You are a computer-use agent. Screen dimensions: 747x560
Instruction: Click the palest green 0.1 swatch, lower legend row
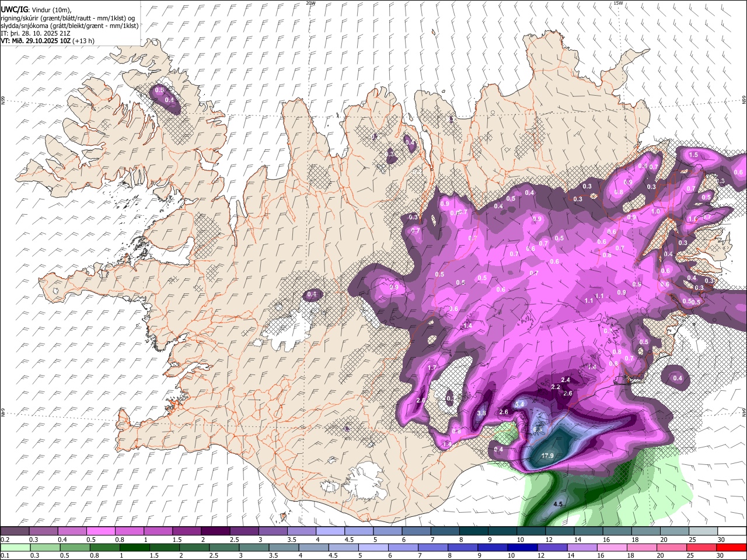click(15, 547)
